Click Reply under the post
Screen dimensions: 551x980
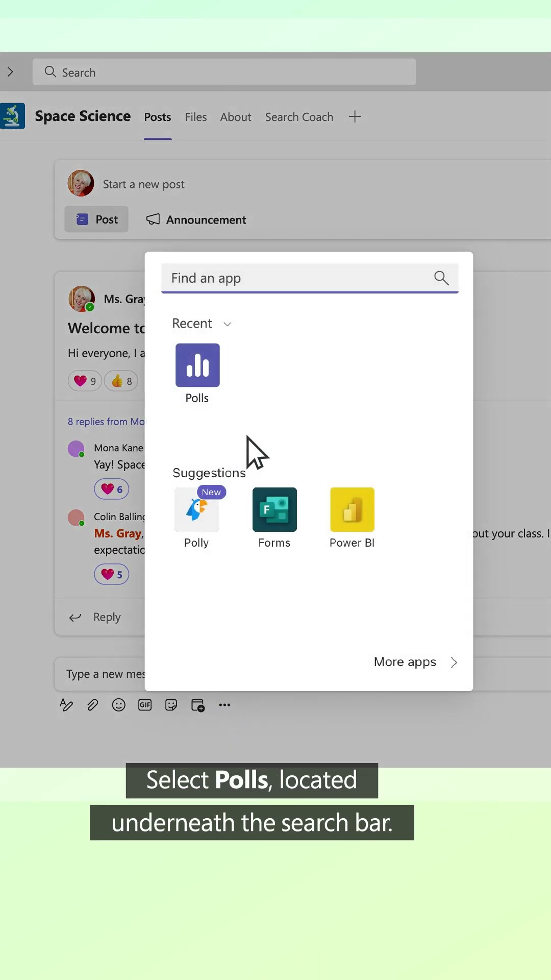pos(95,617)
